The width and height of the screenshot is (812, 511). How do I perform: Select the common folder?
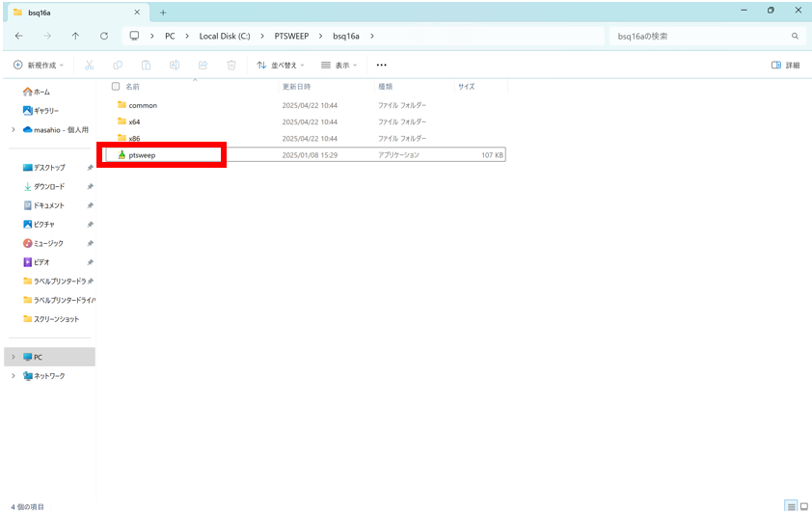click(143, 105)
